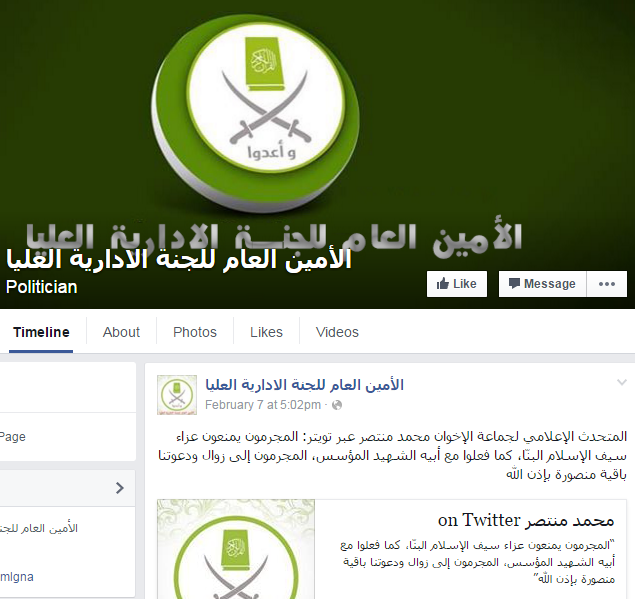Click the shared link preview image
Screen dimensions: 635x599
[x=236, y=549]
